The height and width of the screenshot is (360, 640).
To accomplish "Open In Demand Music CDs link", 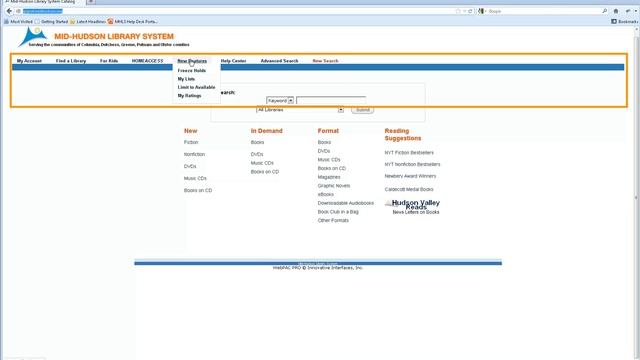I will 262,163.
